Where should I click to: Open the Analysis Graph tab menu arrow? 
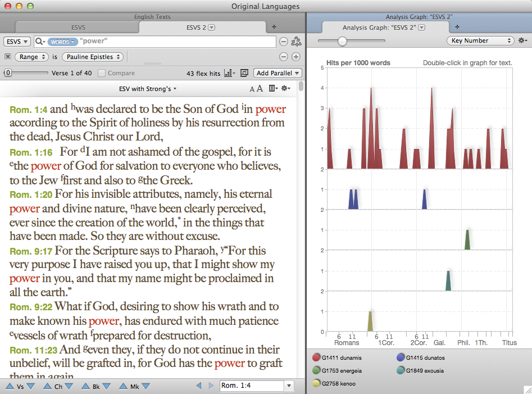coord(421,28)
